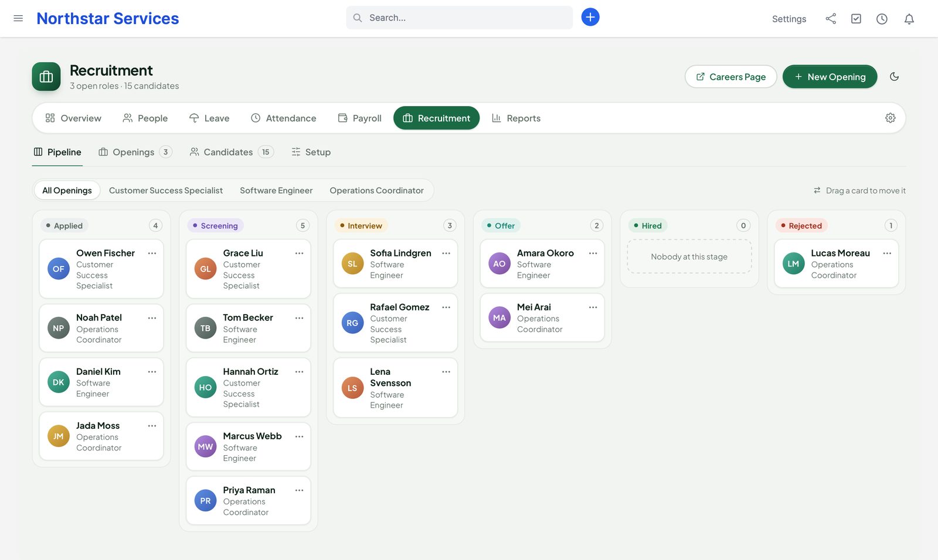This screenshot has height=560, width=938.
Task: Click the blue plus add button
Action: [590, 17]
